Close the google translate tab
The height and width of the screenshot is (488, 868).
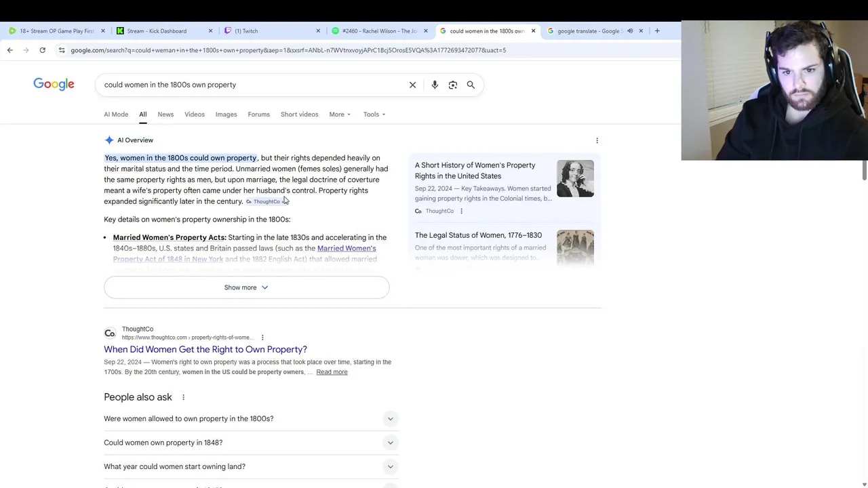[x=641, y=30]
